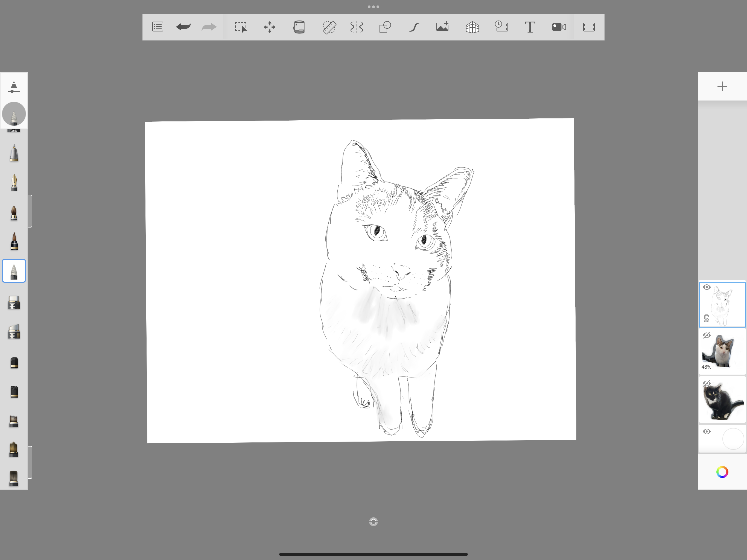The width and height of the screenshot is (747, 560).
Task: Undo the last stroke
Action: [x=183, y=27]
